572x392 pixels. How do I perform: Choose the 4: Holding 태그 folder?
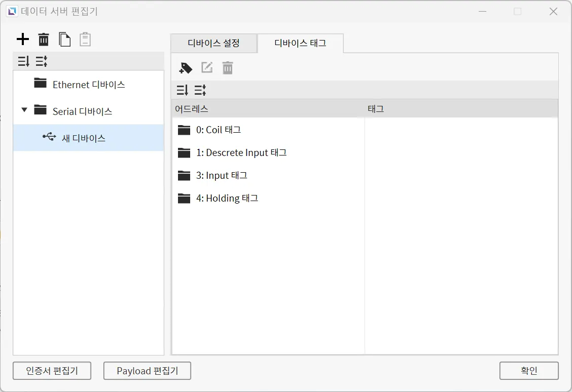[x=227, y=199]
